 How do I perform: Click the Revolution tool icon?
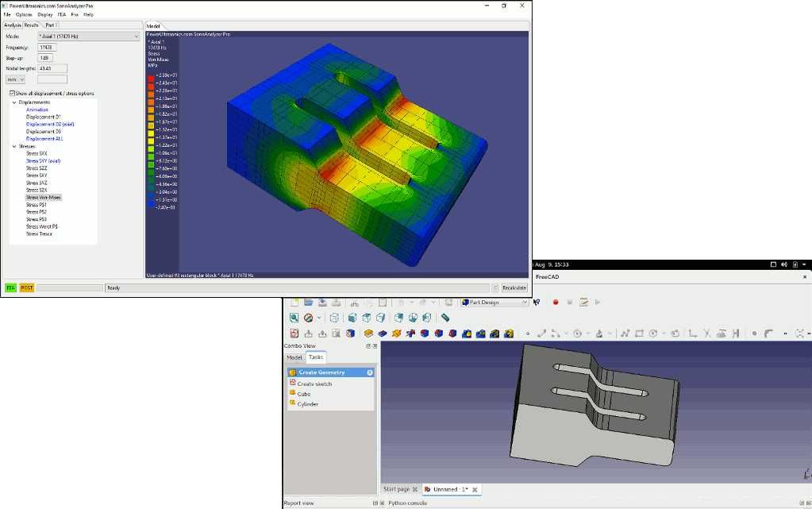tap(396, 334)
